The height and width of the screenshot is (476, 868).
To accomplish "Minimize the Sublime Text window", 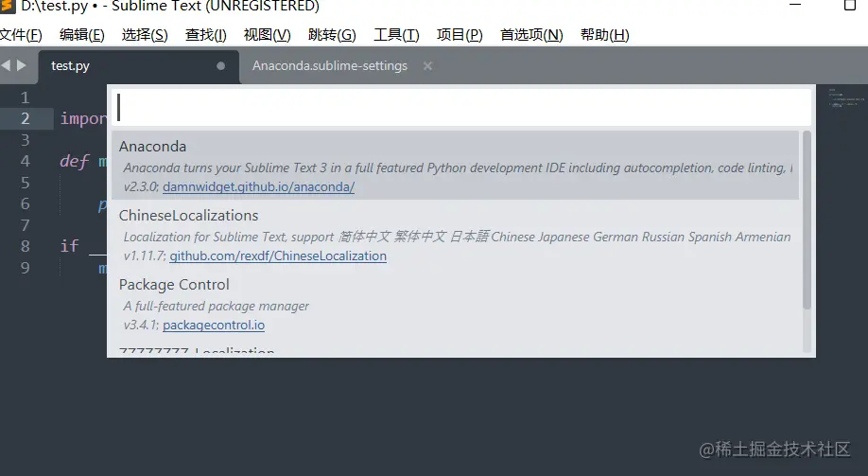I will tap(795, 5).
